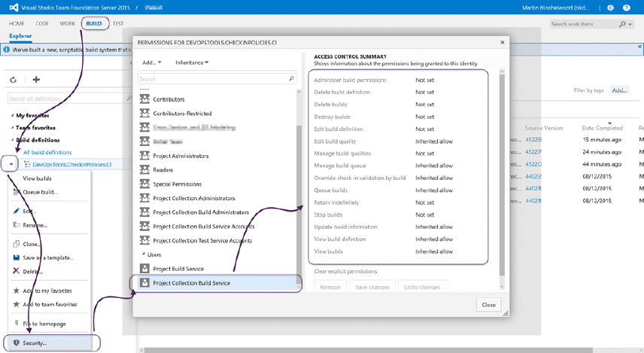644x353 pixels.
Task: Click the search icon in permissions dialog
Action: pyautogui.click(x=292, y=78)
